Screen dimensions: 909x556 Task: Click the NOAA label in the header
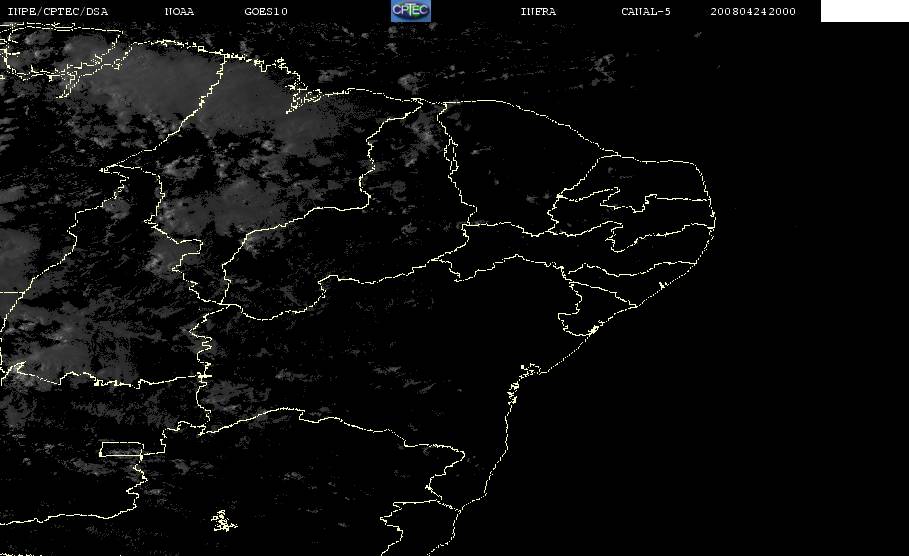click(180, 11)
